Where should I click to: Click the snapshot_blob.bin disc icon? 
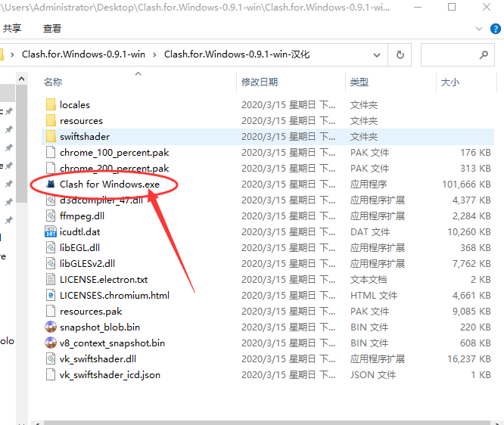(x=51, y=327)
